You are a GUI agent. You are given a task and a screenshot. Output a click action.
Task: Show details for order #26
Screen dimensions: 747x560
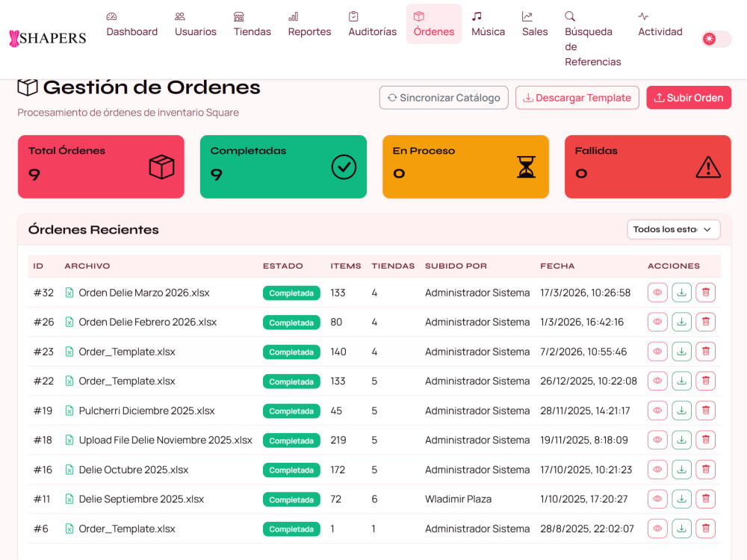click(x=657, y=322)
